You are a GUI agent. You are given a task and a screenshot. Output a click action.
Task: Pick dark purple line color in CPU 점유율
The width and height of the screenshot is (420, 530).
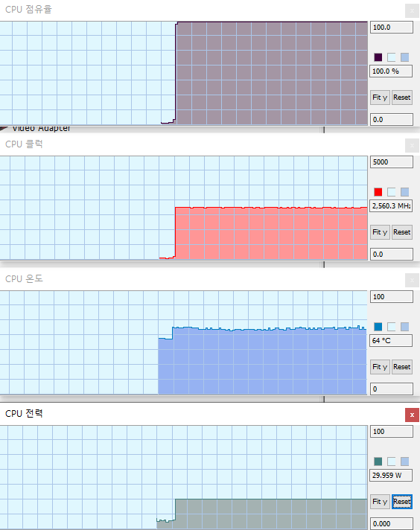(378, 57)
